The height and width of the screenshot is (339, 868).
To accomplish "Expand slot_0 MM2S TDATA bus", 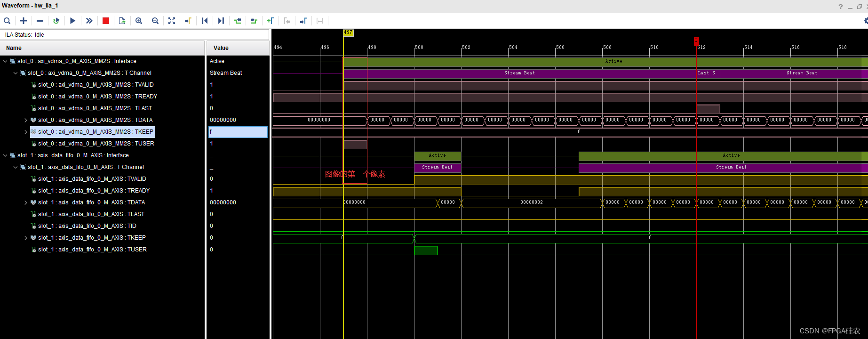I will tap(26, 120).
